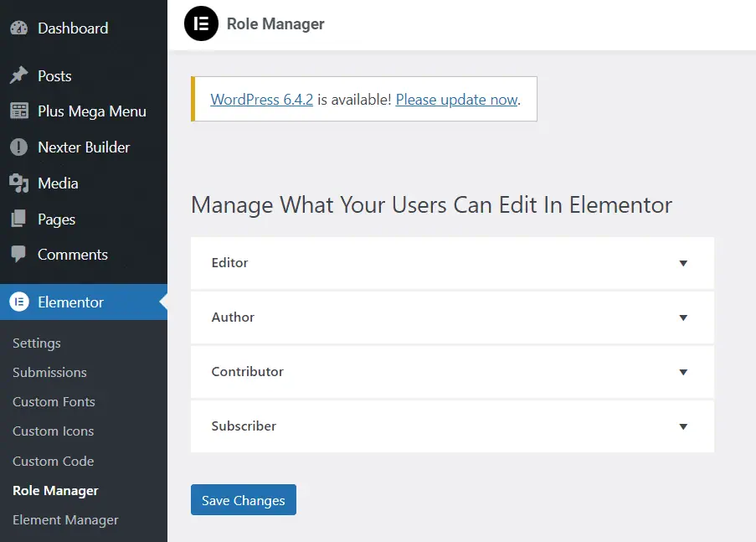Open the WordPress 6.4.2 release link
This screenshot has height=542, width=756.
(260, 99)
